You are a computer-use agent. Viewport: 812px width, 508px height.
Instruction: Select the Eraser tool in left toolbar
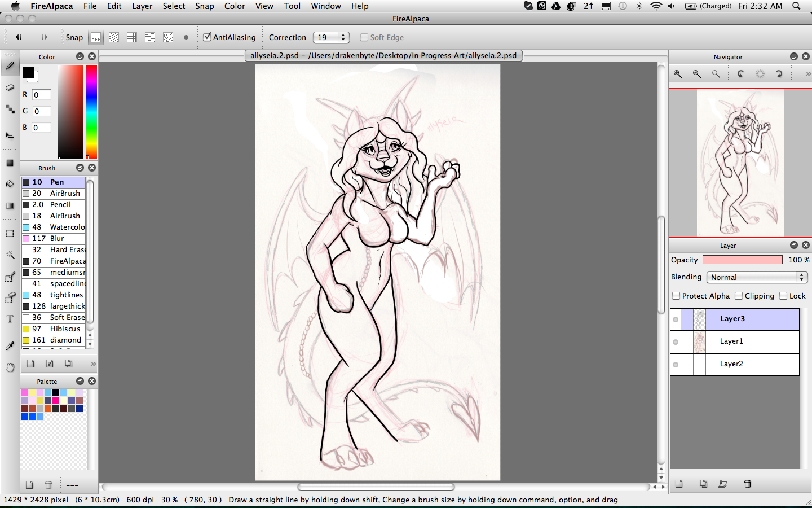click(x=10, y=87)
